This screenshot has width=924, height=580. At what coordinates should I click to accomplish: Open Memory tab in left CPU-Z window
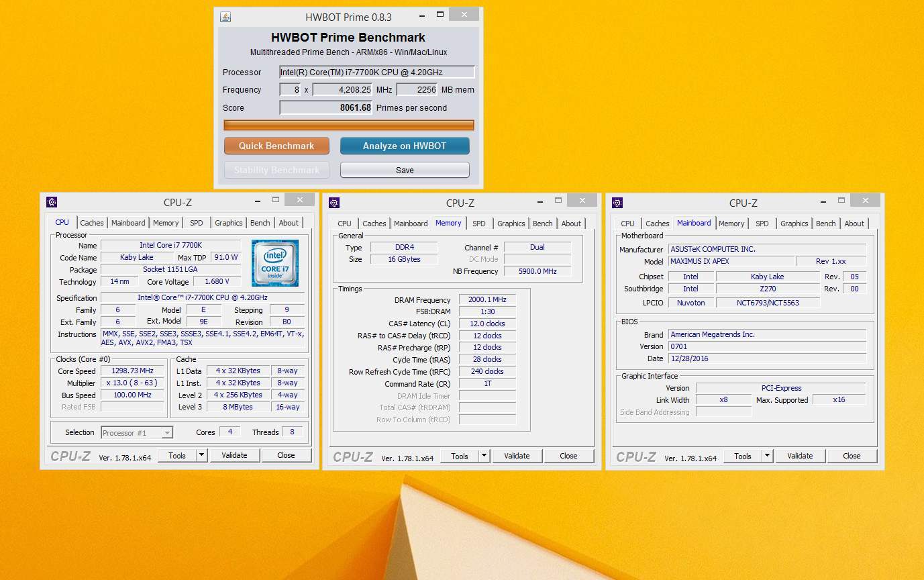pos(166,223)
